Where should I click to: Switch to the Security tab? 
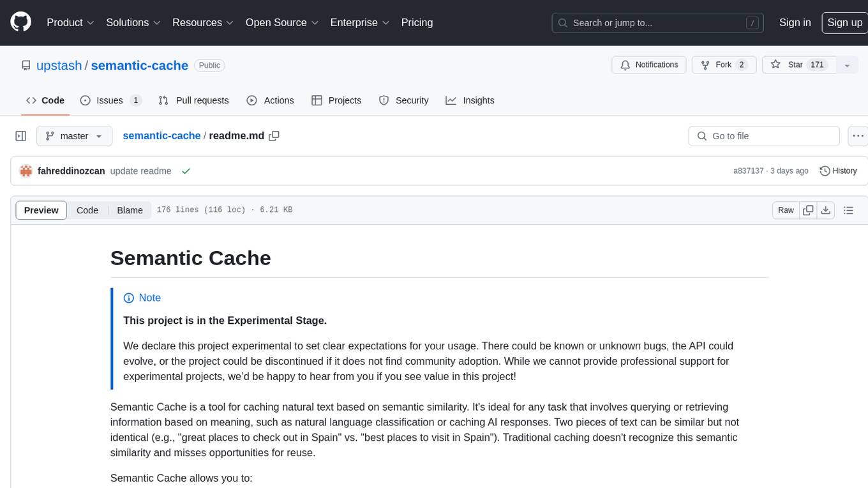(403, 100)
